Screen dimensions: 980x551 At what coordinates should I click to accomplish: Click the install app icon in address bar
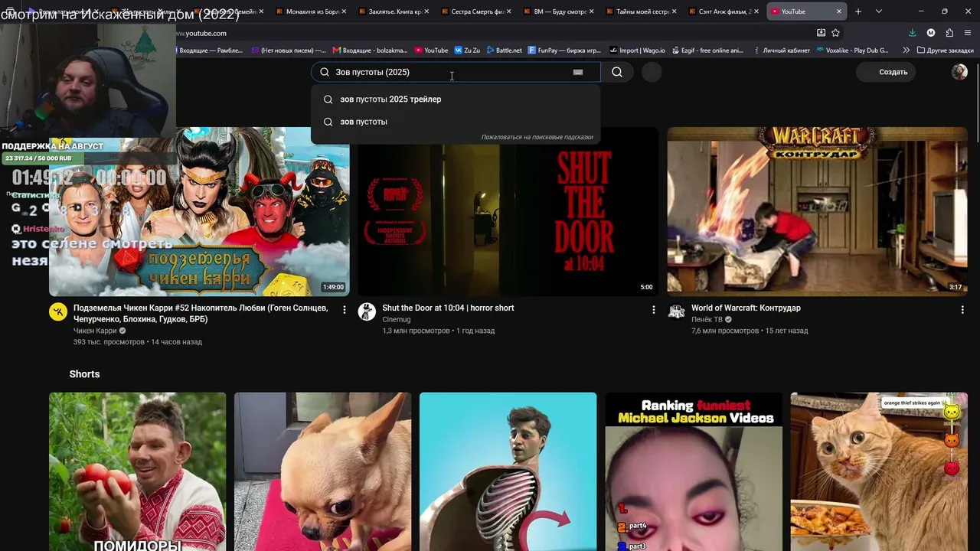(821, 33)
